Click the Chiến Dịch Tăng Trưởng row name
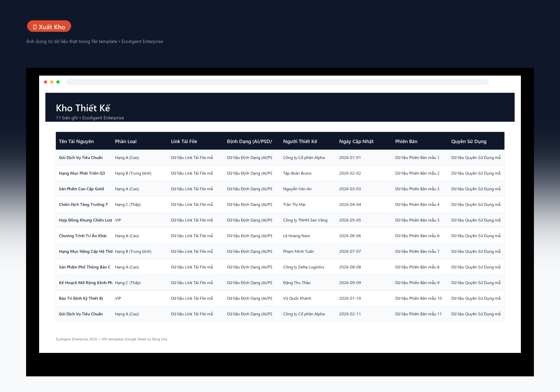 [x=83, y=205]
